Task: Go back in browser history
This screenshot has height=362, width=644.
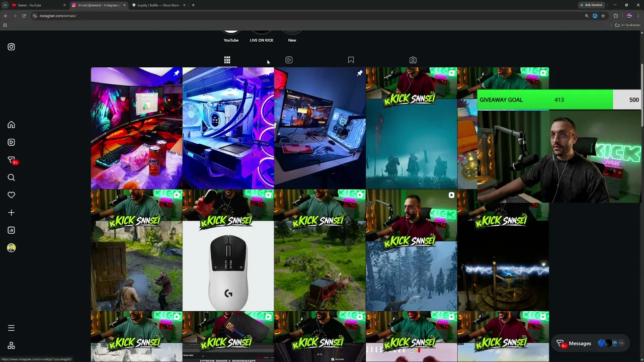Action: (x=6, y=16)
